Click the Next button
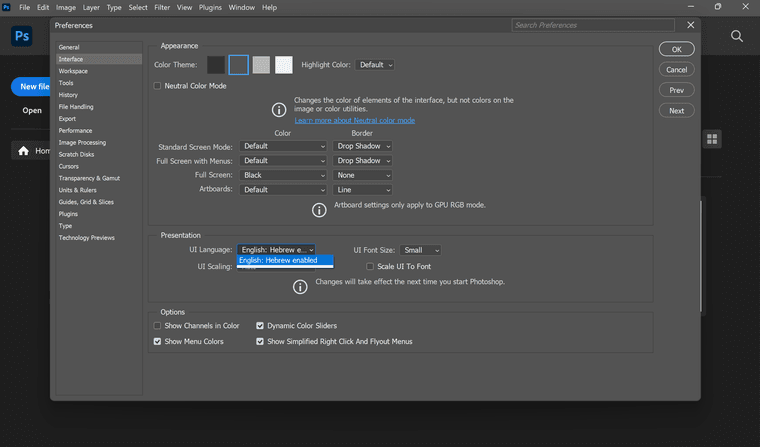760x447 pixels. point(677,111)
